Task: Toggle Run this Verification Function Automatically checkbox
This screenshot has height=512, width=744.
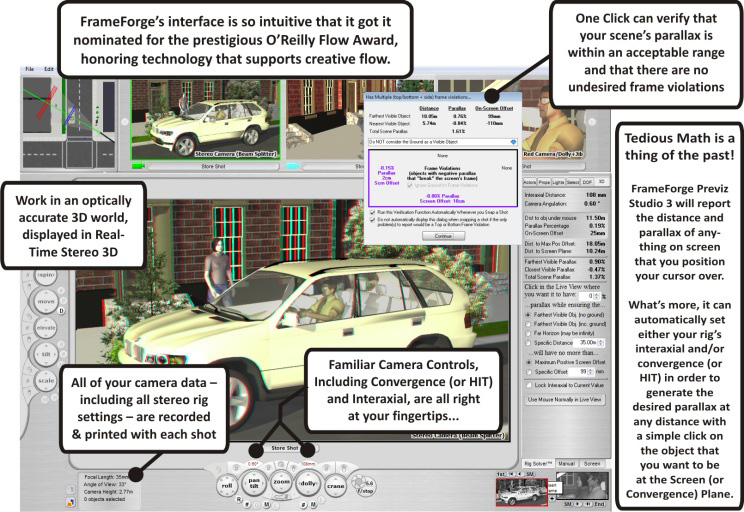Action: pyautogui.click(x=372, y=213)
